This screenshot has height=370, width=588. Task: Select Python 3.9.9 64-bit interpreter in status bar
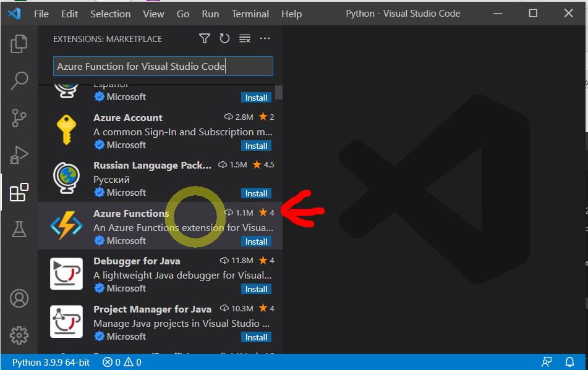(51, 362)
